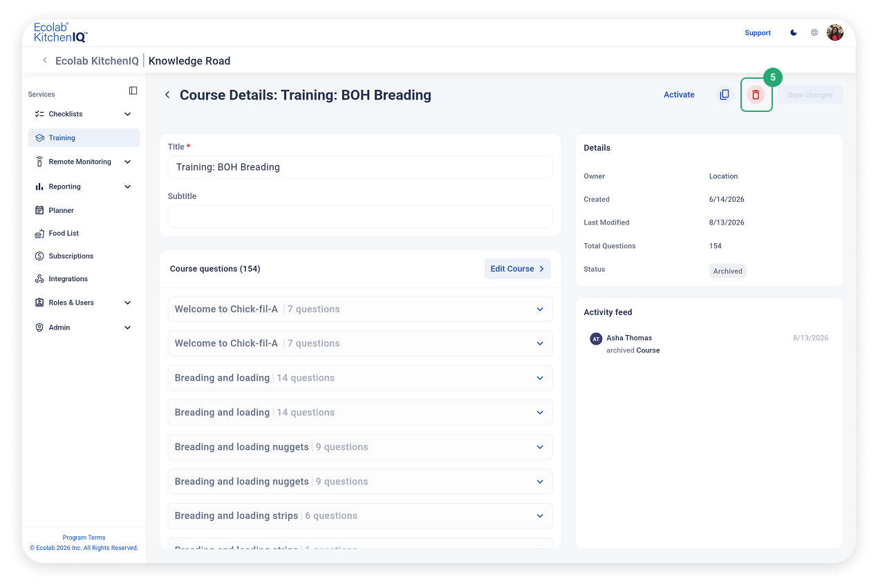Click the Archived status badge

(x=728, y=271)
